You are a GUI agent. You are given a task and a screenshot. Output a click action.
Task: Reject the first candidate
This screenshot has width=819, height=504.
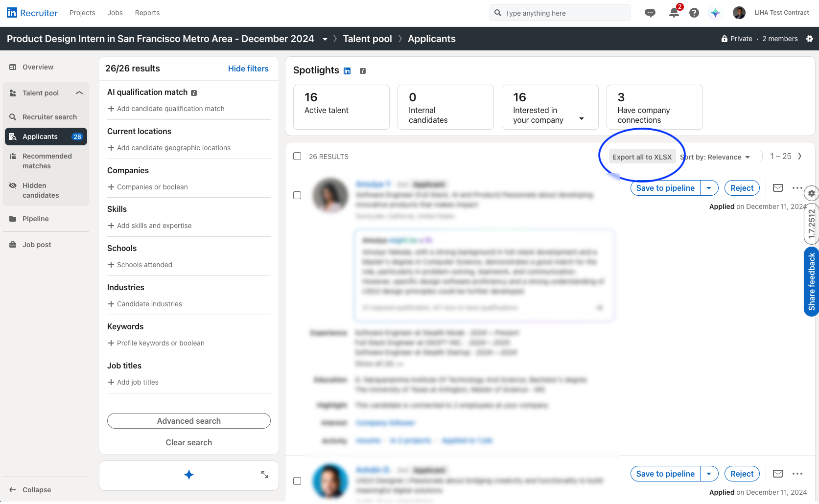coord(742,188)
